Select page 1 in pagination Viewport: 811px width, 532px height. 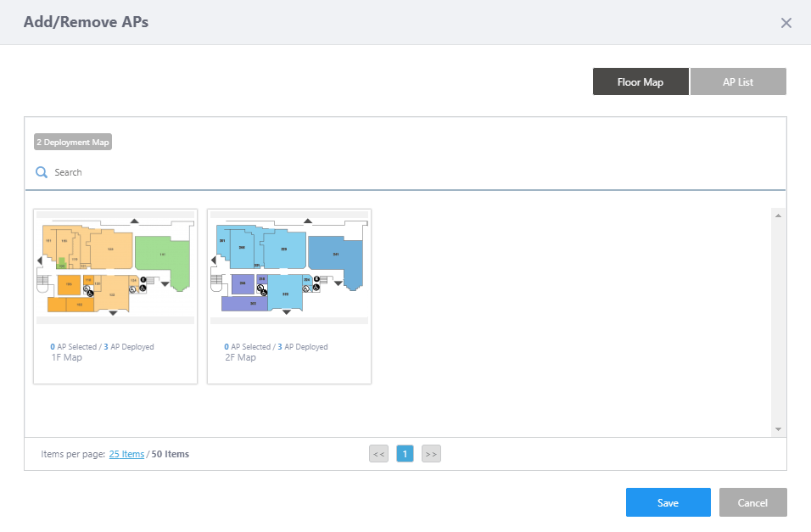pos(405,454)
